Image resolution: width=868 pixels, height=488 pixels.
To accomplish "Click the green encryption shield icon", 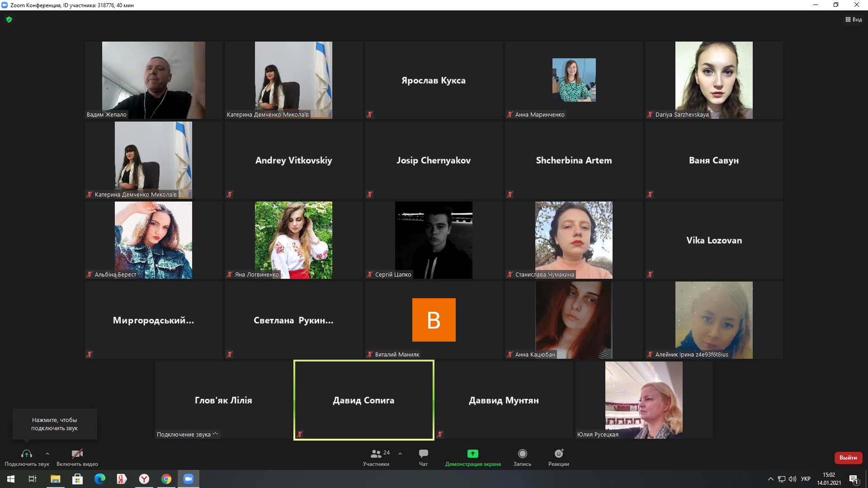I will point(9,19).
